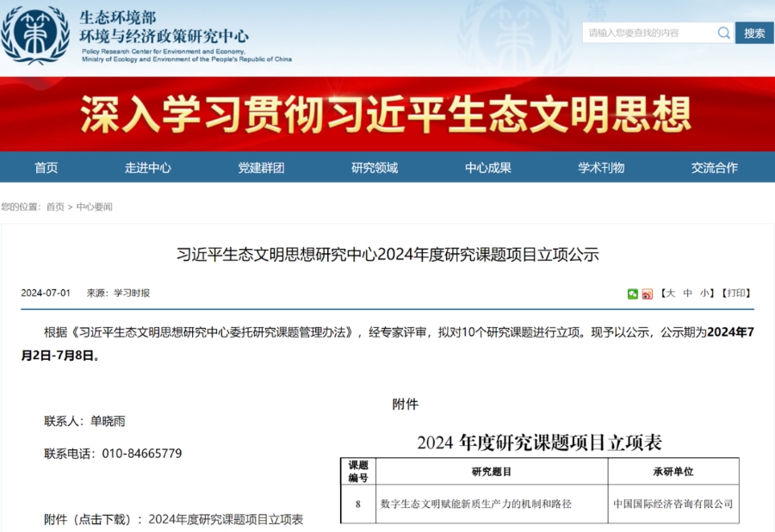Viewport: 775px width, 532px height.
Task: Click the site title 环境与经济政策研究中心
Action: coord(164,36)
